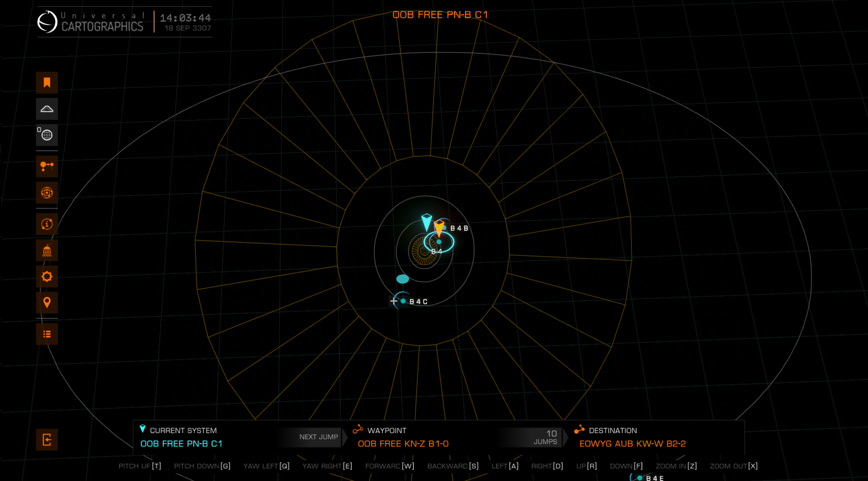
Task: Click destination EOWYG AUB KW-W B2-2
Action: pyautogui.click(x=632, y=444)
